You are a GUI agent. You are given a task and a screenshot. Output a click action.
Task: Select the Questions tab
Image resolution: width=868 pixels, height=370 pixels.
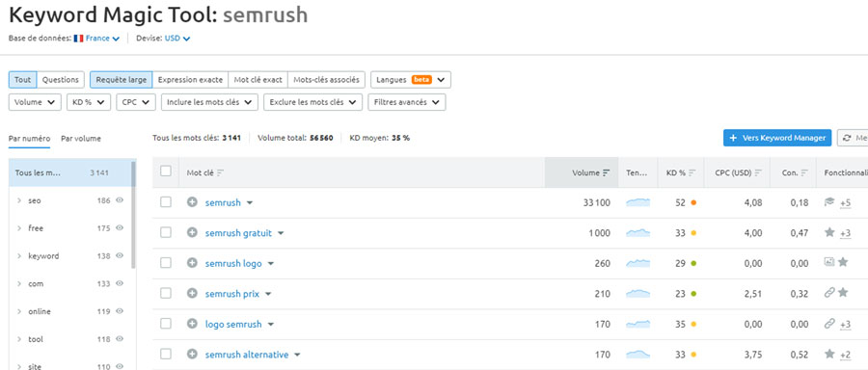[61, 80]
